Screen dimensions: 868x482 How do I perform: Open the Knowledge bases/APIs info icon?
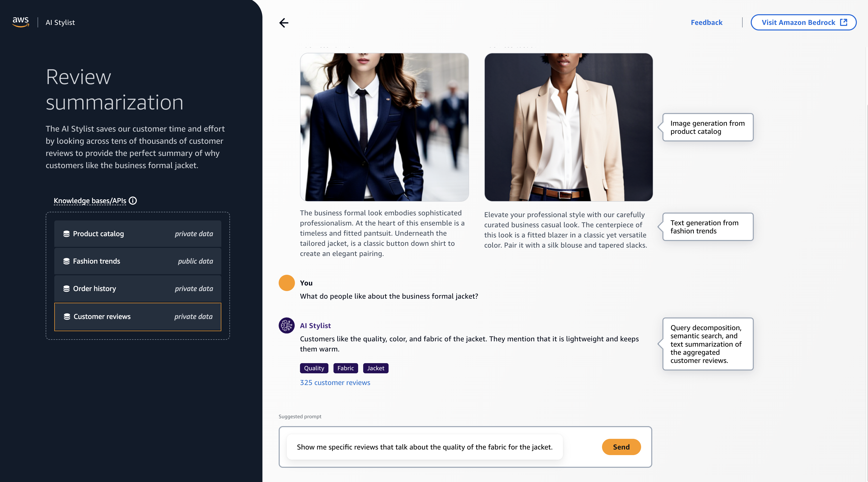[x=133, y=201]
